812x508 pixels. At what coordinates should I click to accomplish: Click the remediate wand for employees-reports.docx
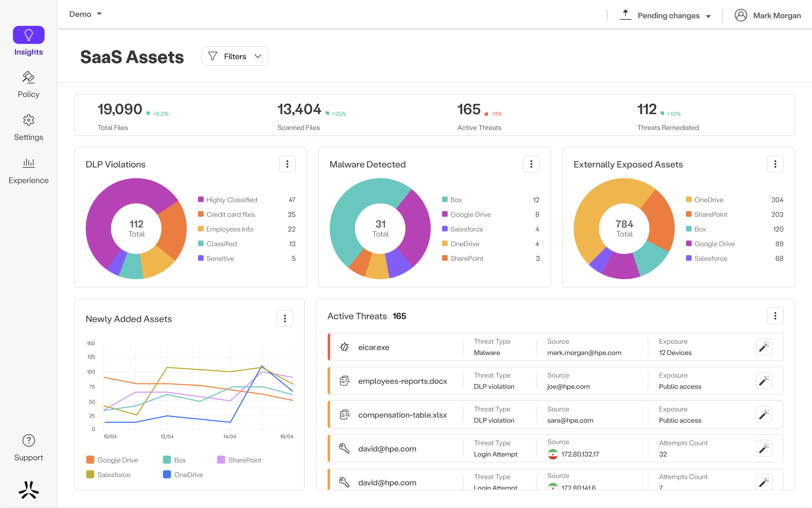[764, 381]
